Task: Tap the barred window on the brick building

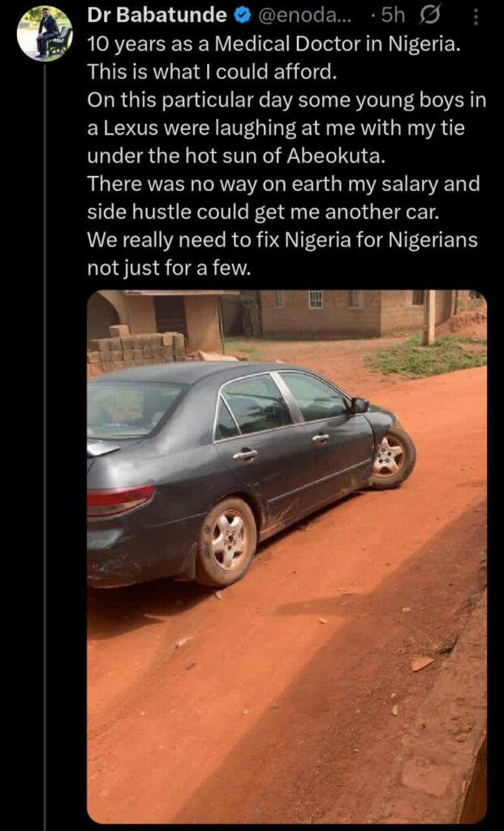Action: [x=316, y=299]
